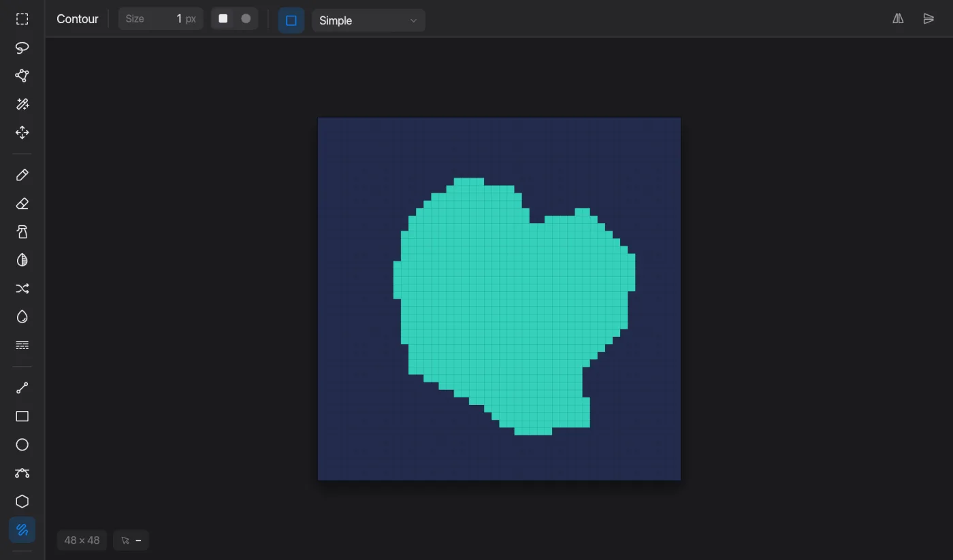This screenshot has width=953, height=560.
Task: Select the rectangle shape tool
Action: click(x=22, y=416)
